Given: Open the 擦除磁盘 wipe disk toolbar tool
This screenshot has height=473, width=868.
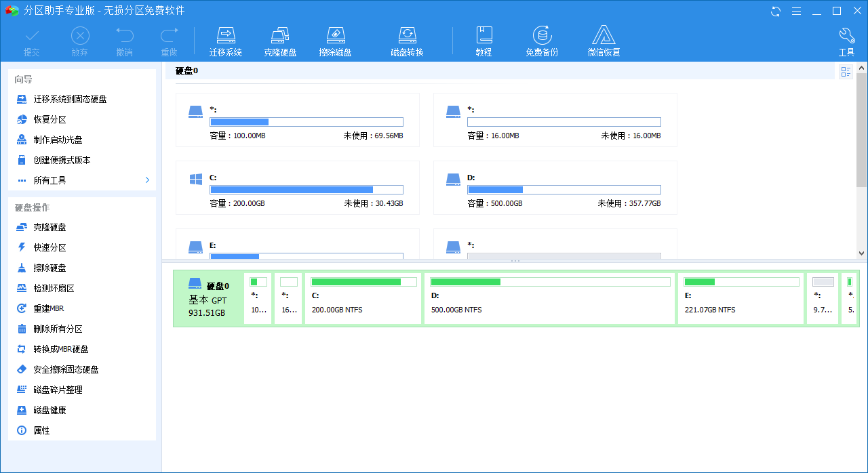Looking at the screenshot, I should coord(336,42).
